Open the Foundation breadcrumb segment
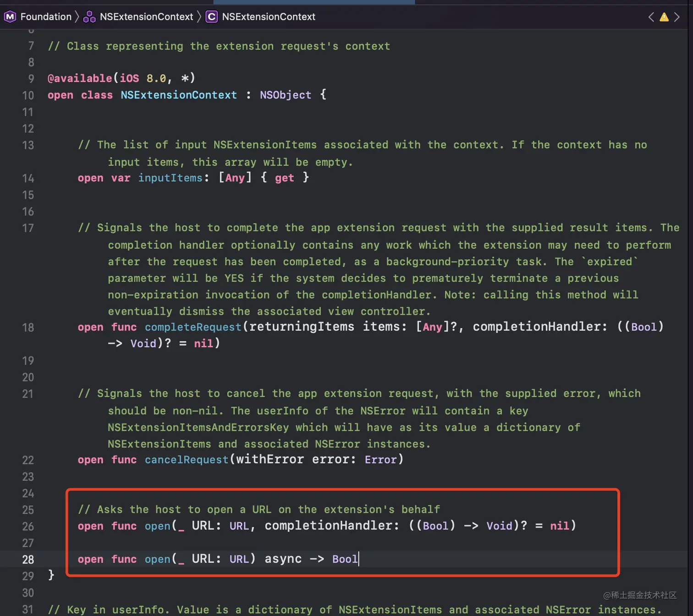Viewport: 693px width, 616px height. click(46, 17)
